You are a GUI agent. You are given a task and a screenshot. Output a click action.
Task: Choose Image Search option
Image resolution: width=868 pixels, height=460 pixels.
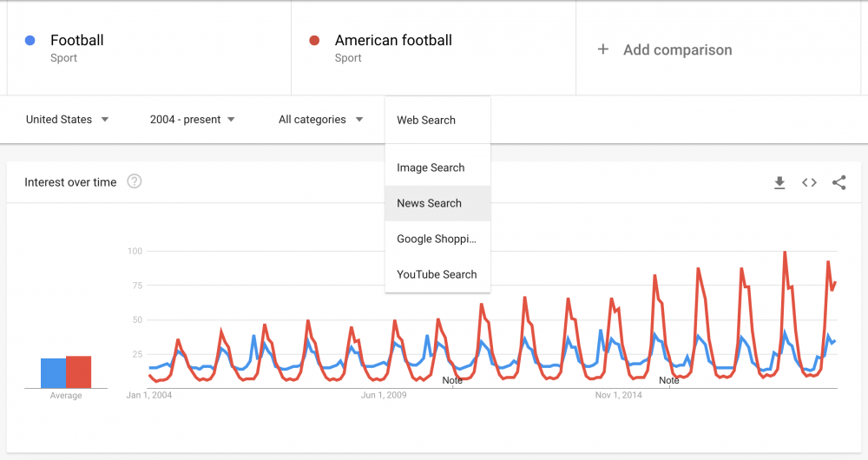pos(431,168)
